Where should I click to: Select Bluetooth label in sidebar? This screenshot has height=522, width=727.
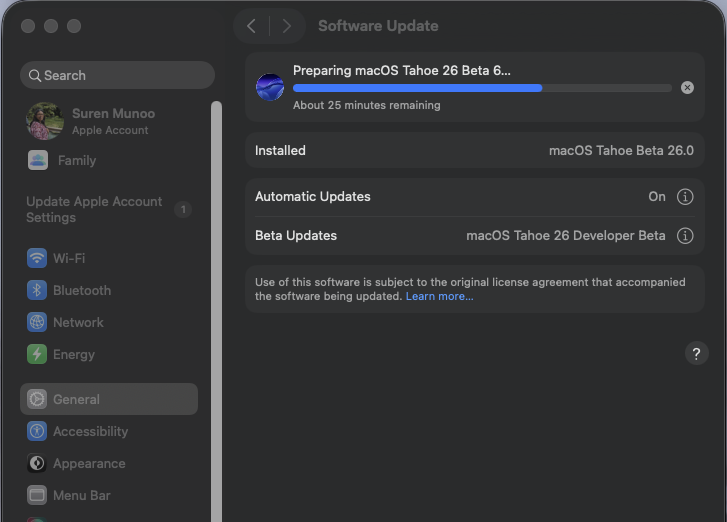tap(82, 290)
